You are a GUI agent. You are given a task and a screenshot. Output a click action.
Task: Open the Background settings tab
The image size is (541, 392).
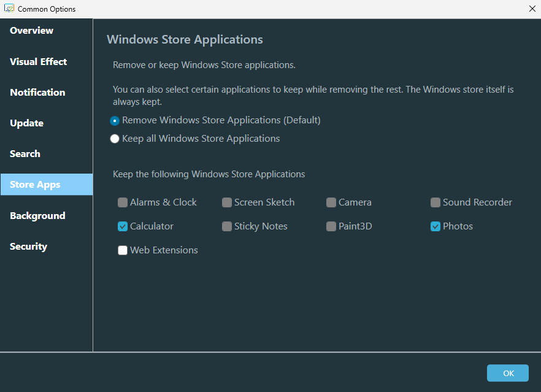coord(37,216)
